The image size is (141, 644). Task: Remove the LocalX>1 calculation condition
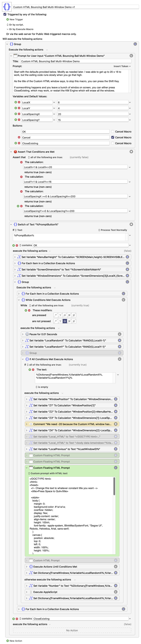[x=21, y=162]
